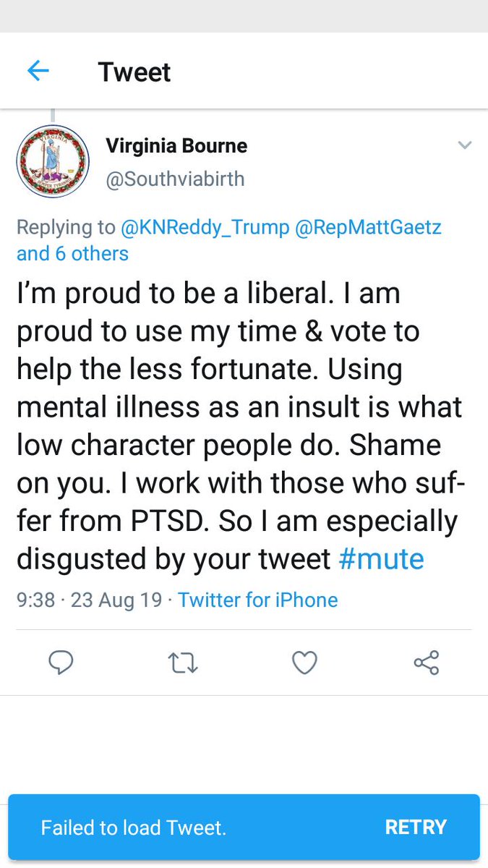The width and height of the screenshot is (488, 868).
Task: Tap the "Tweet" header title
Action: tap(134, 72)
